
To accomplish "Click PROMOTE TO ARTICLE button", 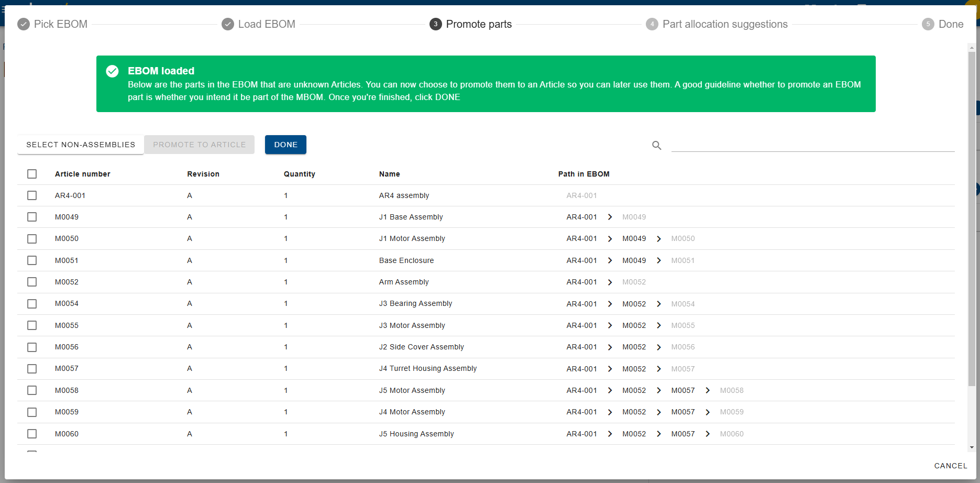I will point(200,145).
